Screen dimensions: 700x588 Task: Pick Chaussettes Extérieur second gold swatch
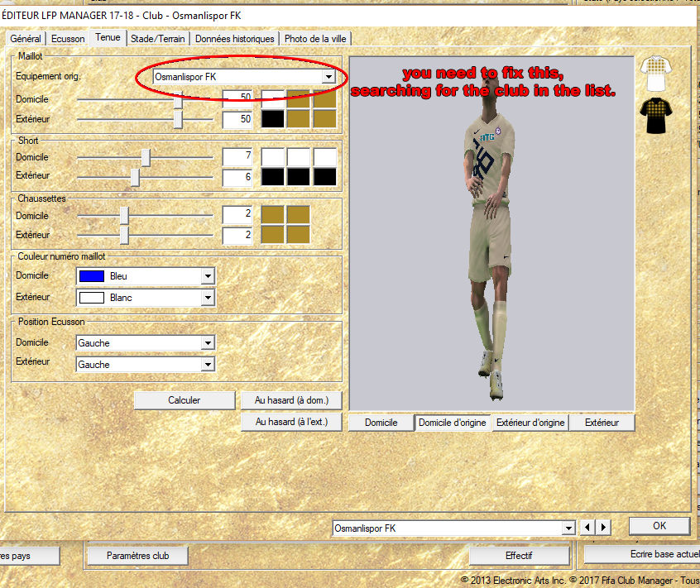coord(299,234)
